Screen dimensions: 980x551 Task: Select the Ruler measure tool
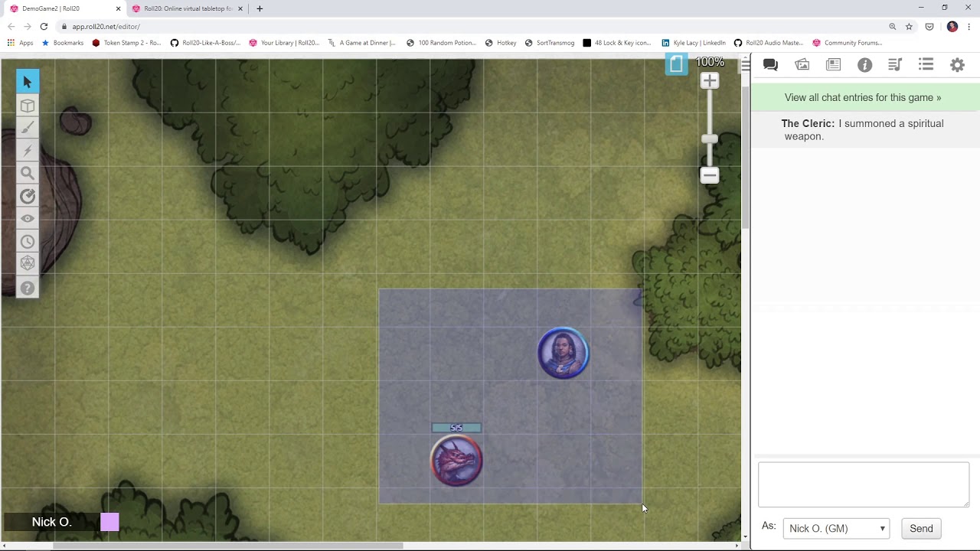pyautogui.click(x=28, y=197)
